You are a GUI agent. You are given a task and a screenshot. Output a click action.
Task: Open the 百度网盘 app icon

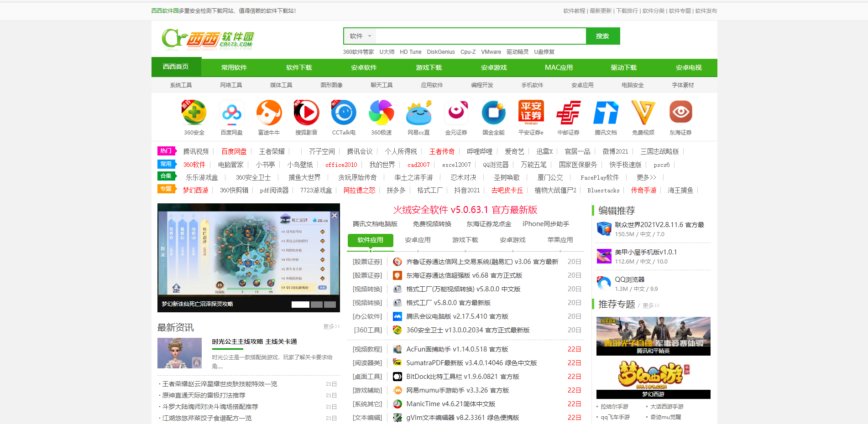[232, 113]
